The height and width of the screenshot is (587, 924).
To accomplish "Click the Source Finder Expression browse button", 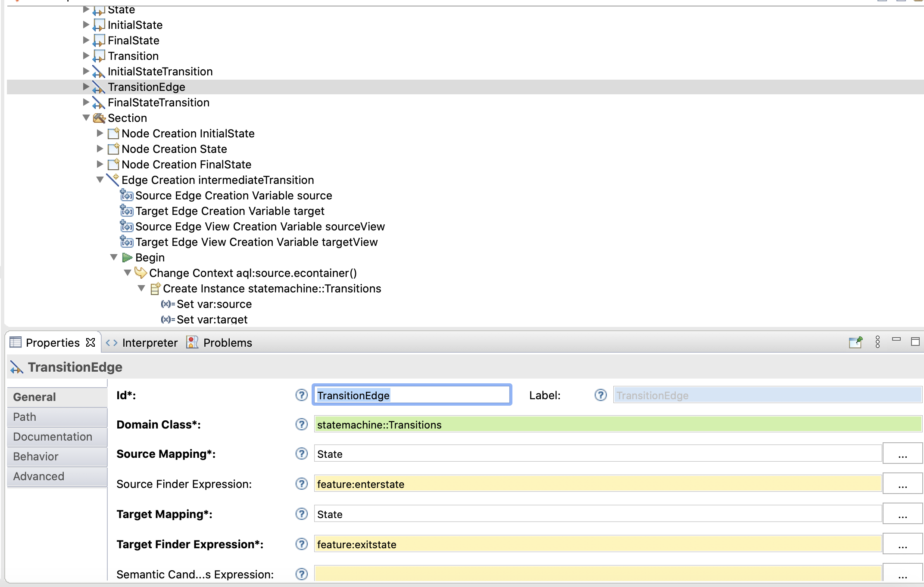I will [902, 483].
